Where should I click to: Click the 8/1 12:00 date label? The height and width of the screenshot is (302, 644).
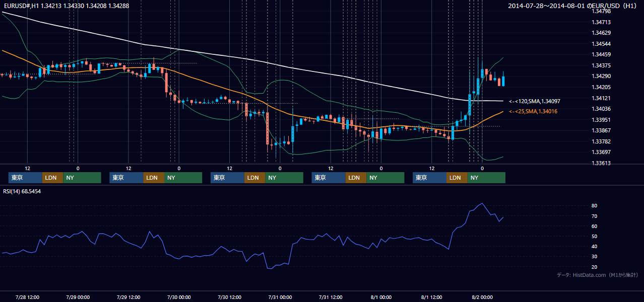(431, 297)
